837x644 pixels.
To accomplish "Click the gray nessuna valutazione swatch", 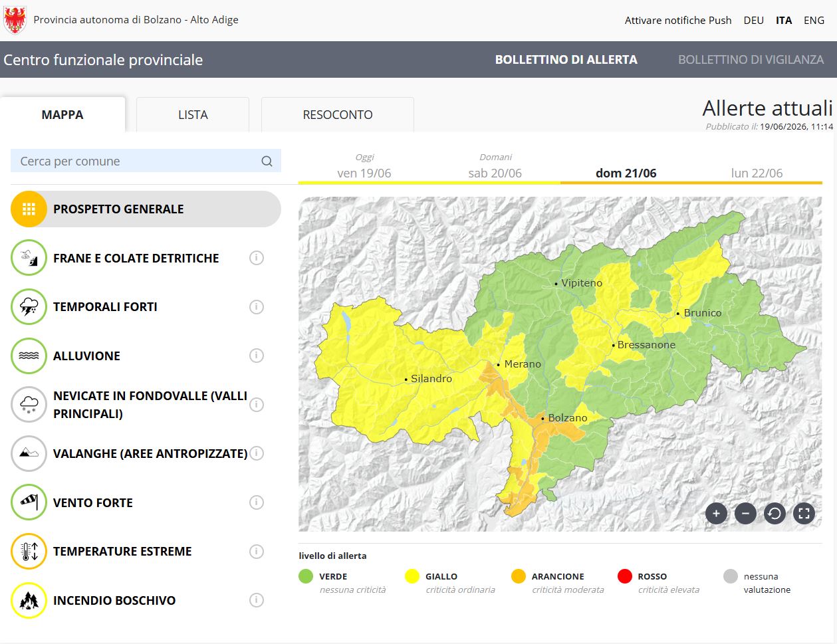I will coord(731,576).
